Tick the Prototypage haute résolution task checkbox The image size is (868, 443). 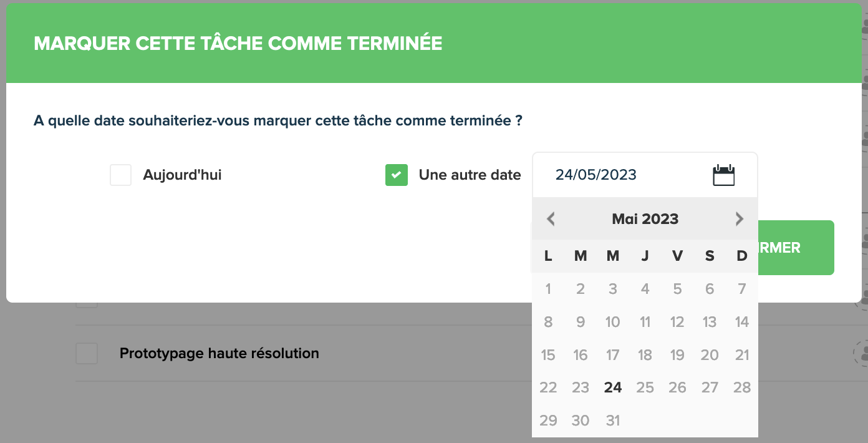(x=87, y=353)
